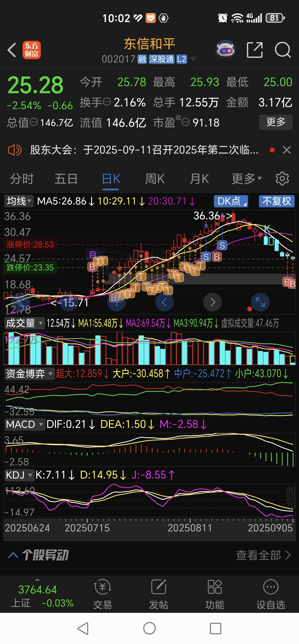
Task: Open the 股东大会 announcement text
Action: tap(144, 150)
